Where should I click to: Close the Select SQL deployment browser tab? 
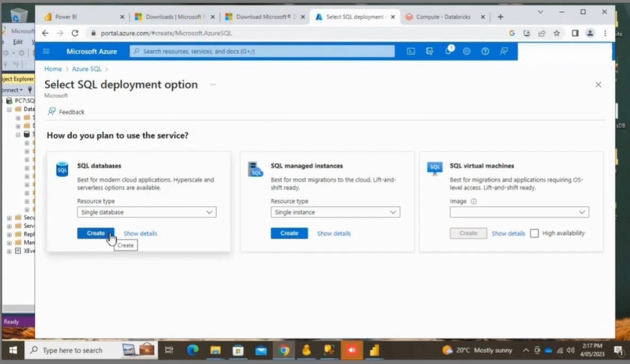[x=393, y=17]
